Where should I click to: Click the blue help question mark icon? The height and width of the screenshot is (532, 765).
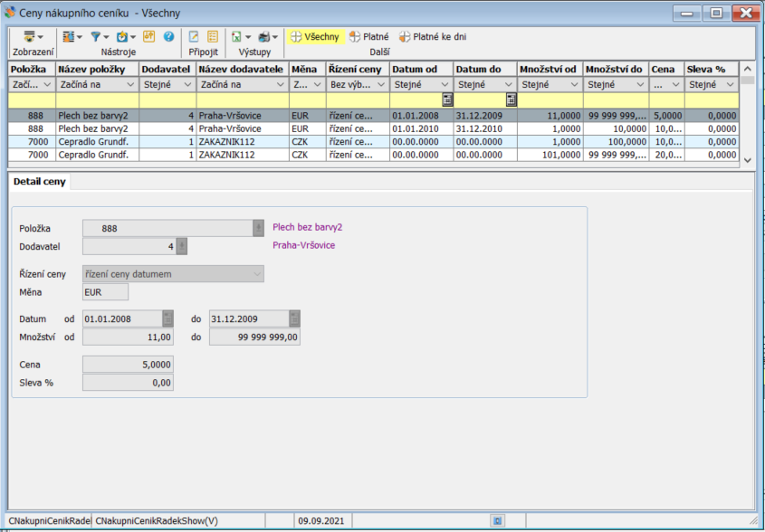(x=168, y=37)
